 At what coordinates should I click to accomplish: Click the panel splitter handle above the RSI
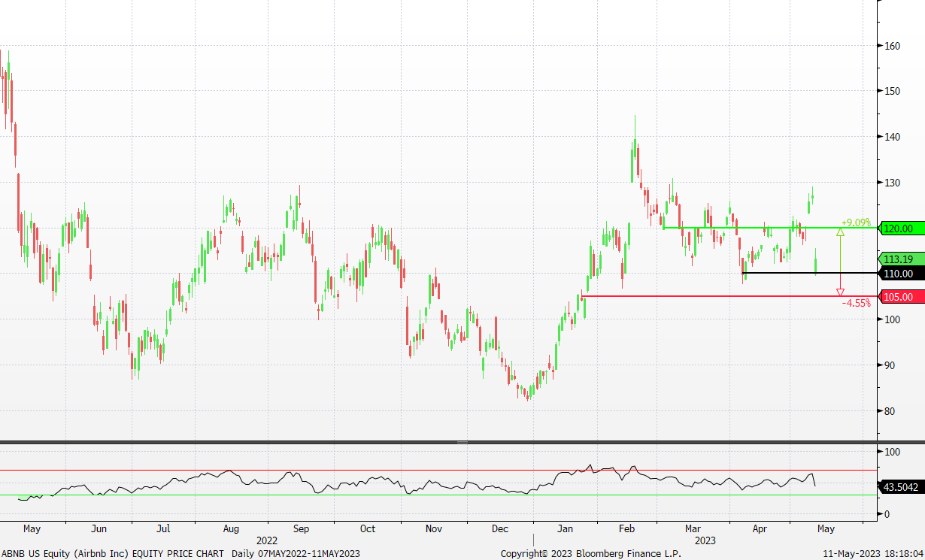(462, 442)
